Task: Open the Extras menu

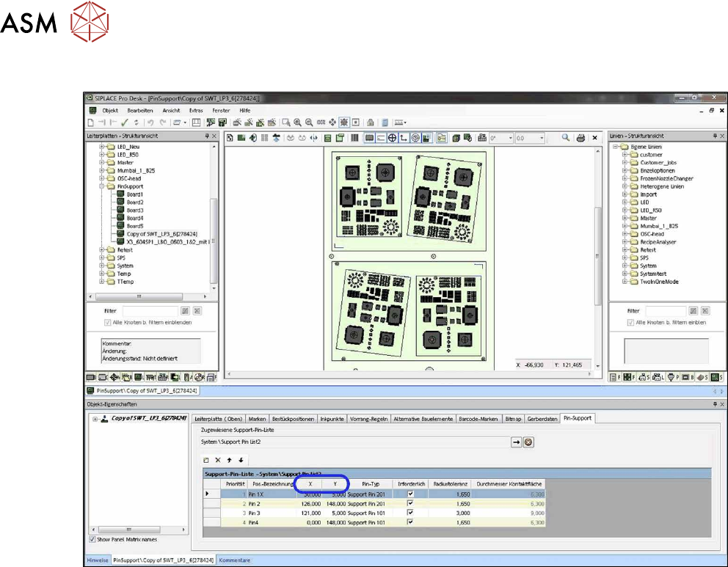Action: (x=196, y=110)
